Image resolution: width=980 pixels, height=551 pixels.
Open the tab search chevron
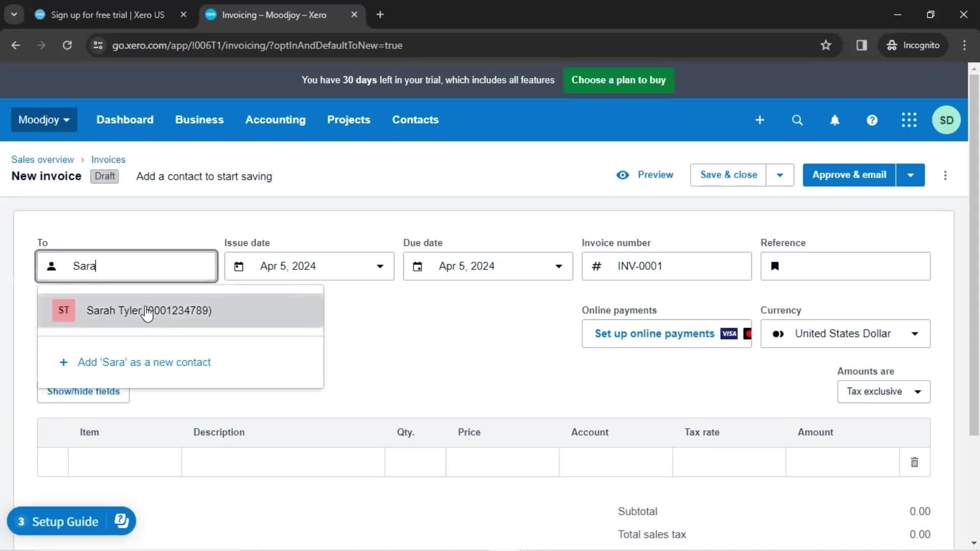[x=14, y=15]
